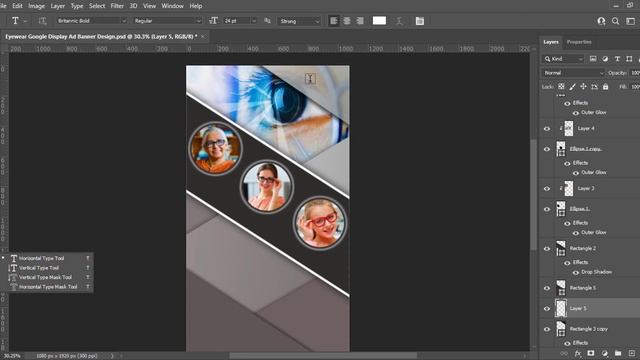Link layers icon at panel bottom
The width and height of the screenshot is (640, 360).
click(564, 353)
